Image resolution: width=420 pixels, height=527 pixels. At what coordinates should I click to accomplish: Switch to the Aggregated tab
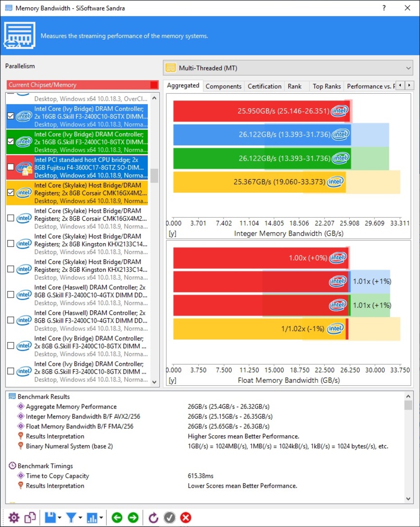coord(183,86)
